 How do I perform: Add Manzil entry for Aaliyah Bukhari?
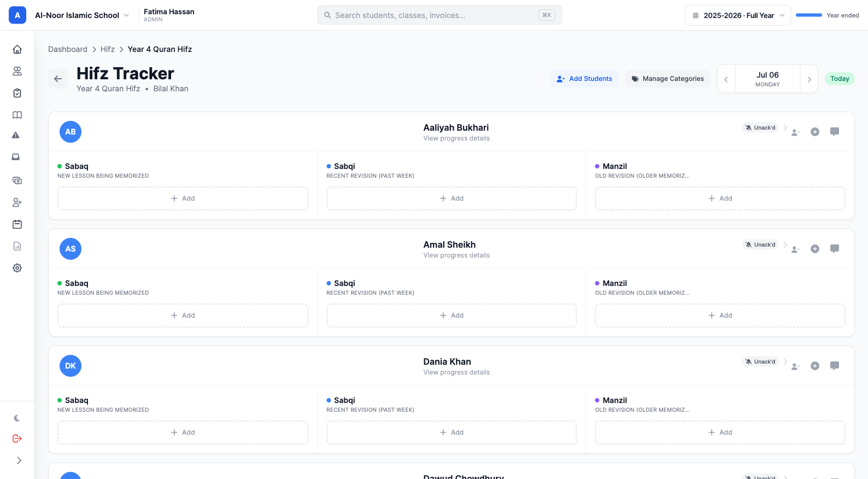[720, 198]
